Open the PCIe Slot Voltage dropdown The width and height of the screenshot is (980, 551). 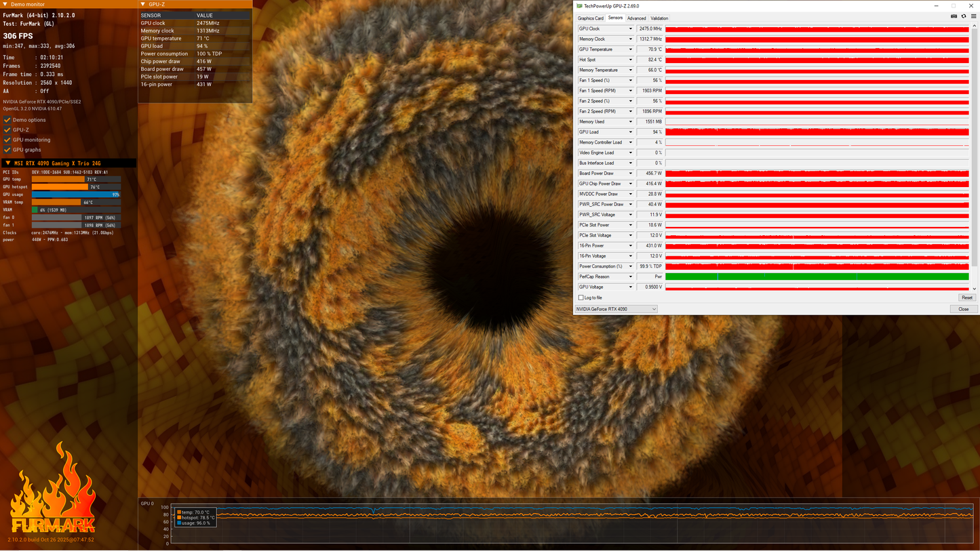click(631, 235)
